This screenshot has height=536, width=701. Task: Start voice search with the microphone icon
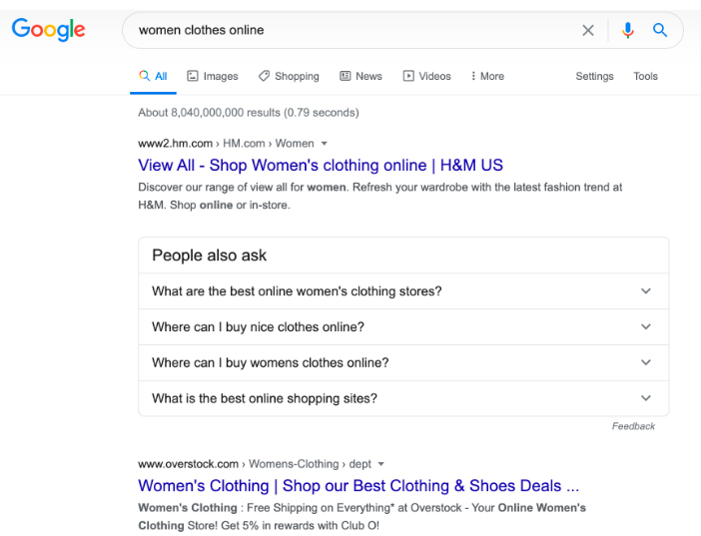(x=628, y=30)
